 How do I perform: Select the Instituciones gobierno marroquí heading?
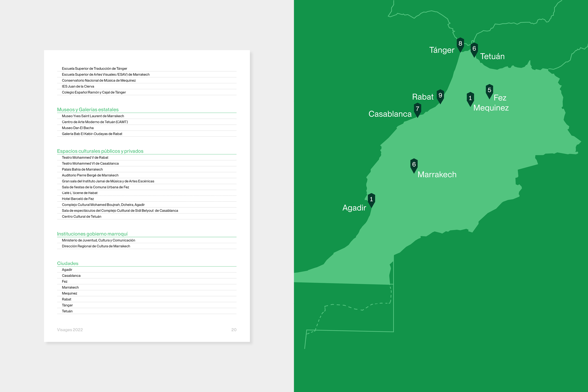92,234
